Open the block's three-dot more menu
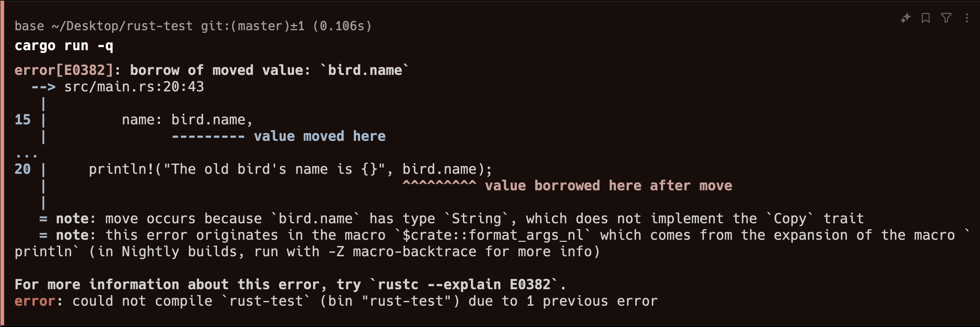Image resolution: width=980 pixels, height=327 pixels. [x=967, y=18]
